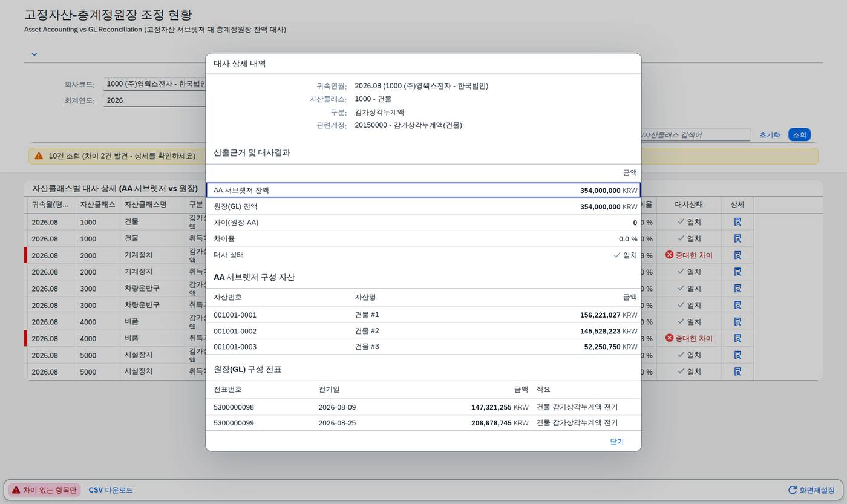
Task: Click the 전표번호 column header
Action: coord(227,390)
